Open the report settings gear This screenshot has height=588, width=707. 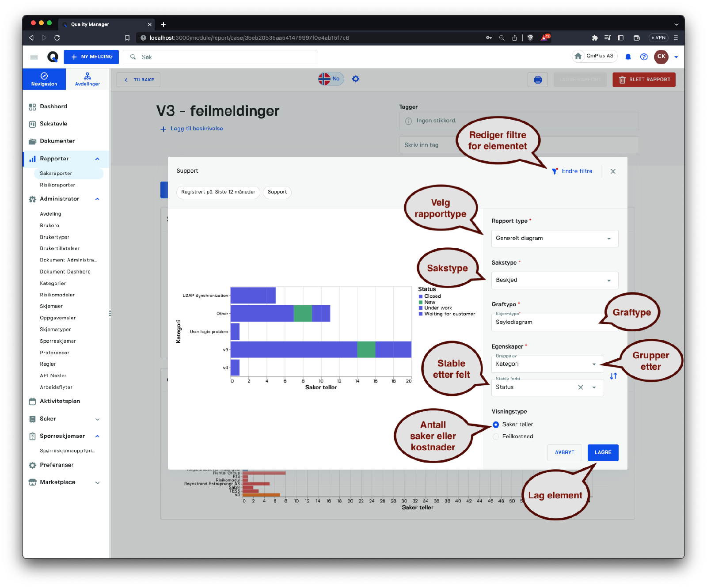click(x=356, y=79)
